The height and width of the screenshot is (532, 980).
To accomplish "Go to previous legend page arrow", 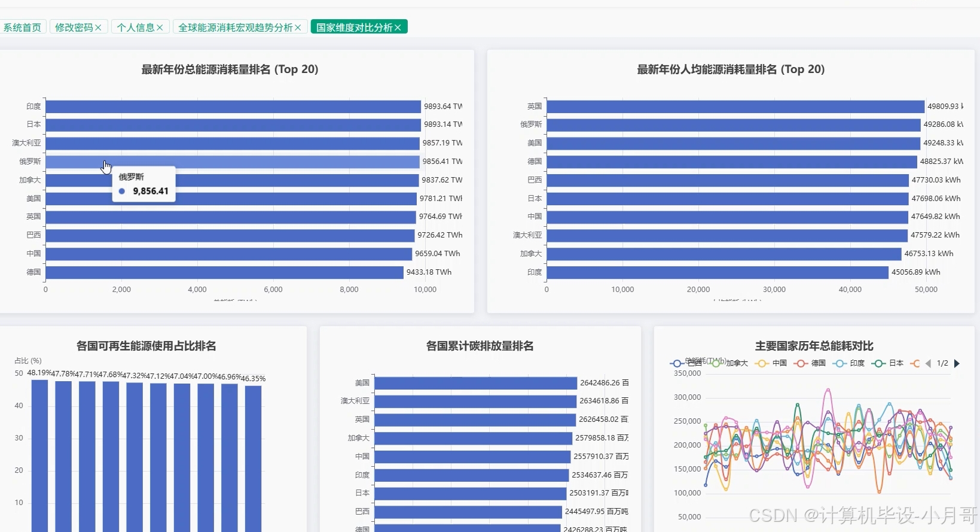I will click(x=928, y=363).
